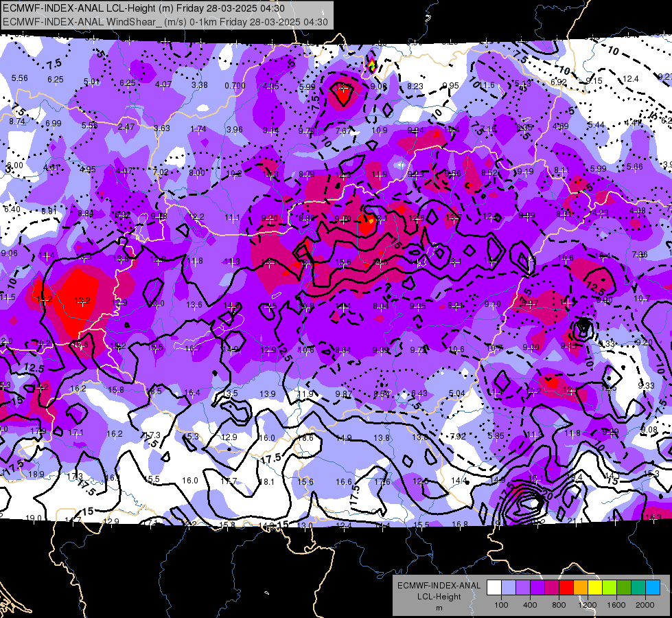Click the legend label 400
This screenshot has height=618, width=672.
click(x=530, y=605)
